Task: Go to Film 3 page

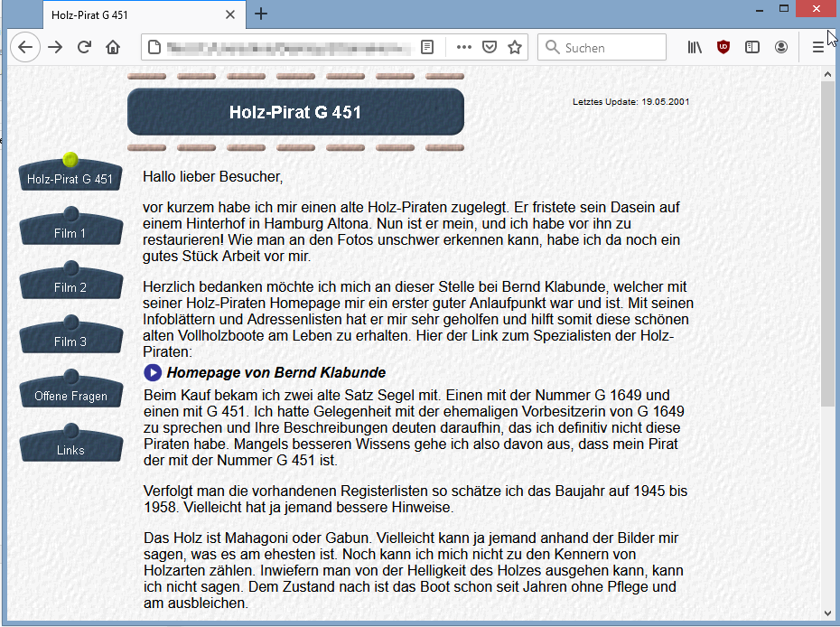Action: [70, 335]
